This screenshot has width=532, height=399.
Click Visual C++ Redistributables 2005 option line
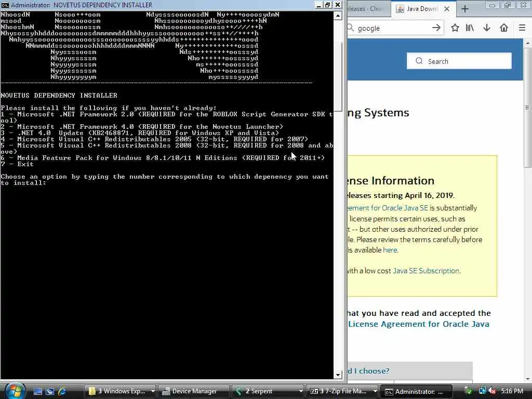point(154,139)
